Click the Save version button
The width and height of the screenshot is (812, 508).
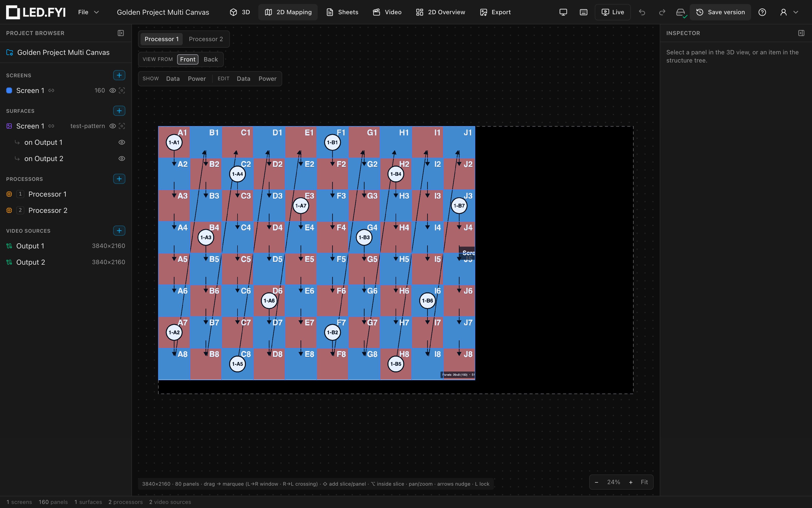coord(720,12)
